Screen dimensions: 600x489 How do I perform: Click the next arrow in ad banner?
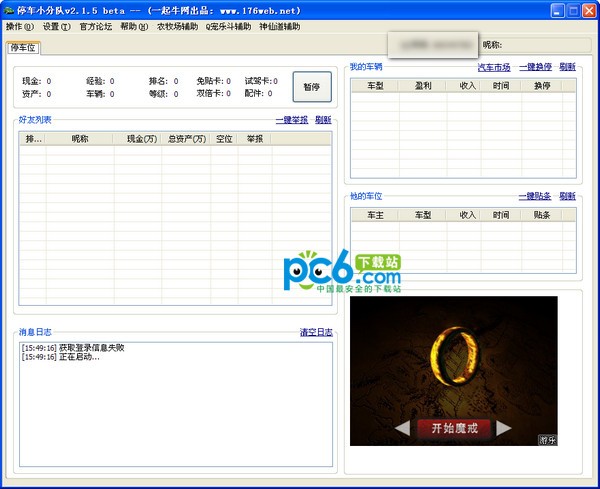tap(504, 428)
